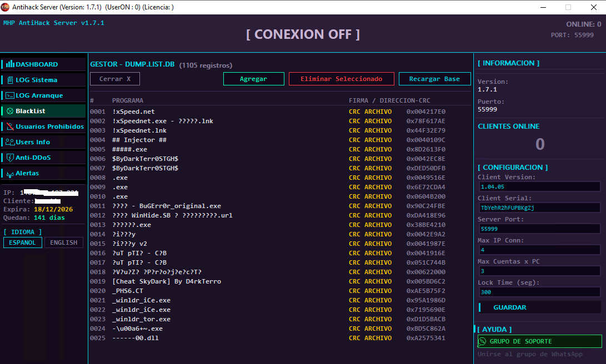
Task: Click the LOG Sistema document icon
Action: pos(10,80)
